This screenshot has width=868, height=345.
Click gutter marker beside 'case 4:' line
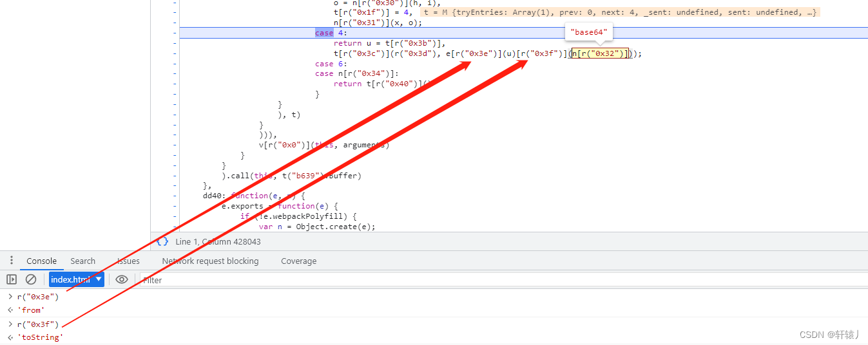(174, 33)
